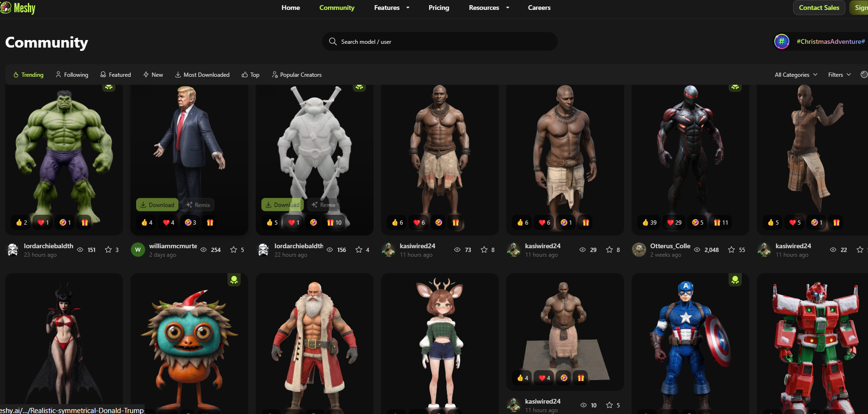Click the hashtag ChristmasAdventure badge icon
The image size is (868, 414).
pos(782,41)
